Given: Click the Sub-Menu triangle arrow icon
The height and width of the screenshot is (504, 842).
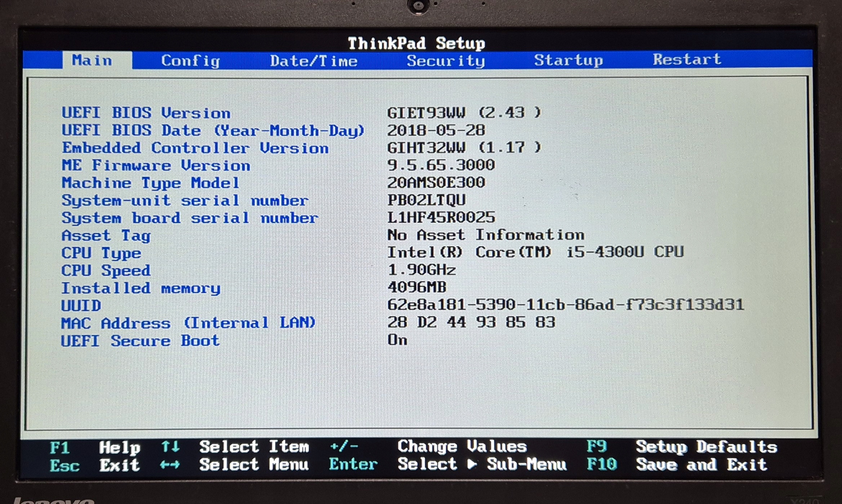Looking at the screenshot, I should point(472,464).
